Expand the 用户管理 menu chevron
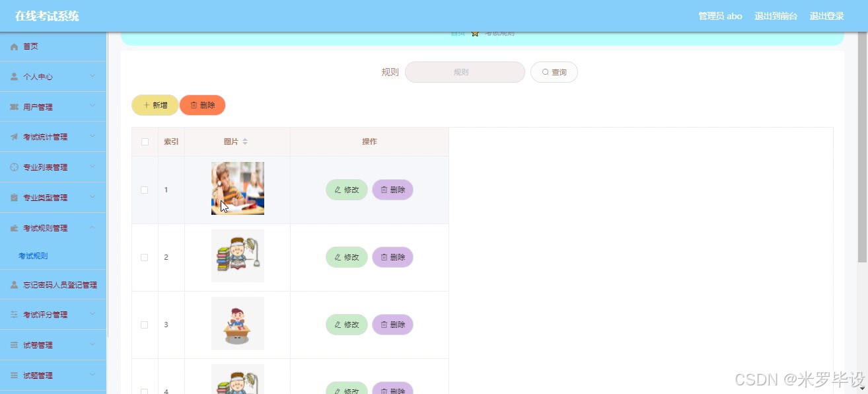Image resolution: width=868 pixels, height=394 pixels. 92,106
